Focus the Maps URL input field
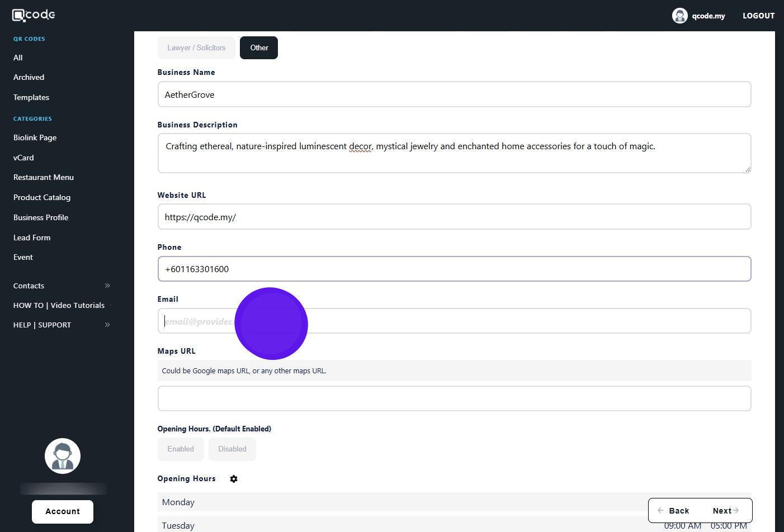784x532 pixels. [x=454, y=398]
